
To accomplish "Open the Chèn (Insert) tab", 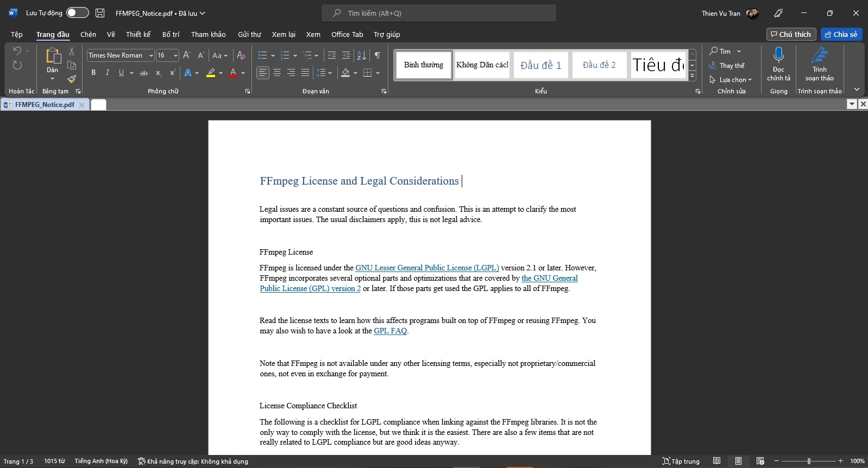I will (88, 34).
